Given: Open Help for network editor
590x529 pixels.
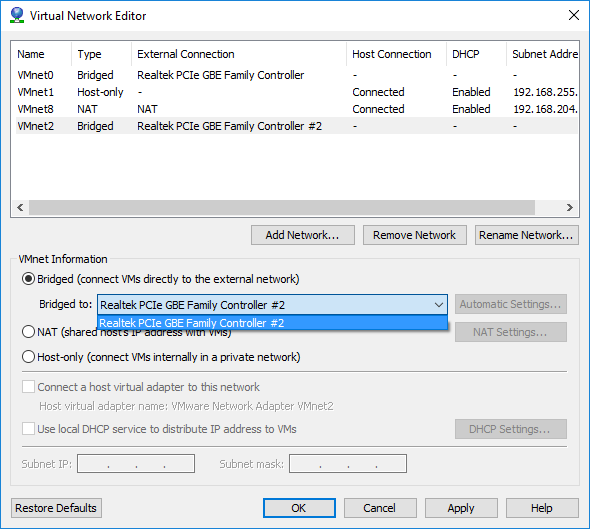Looking at the screenshot, I should 542,508.
